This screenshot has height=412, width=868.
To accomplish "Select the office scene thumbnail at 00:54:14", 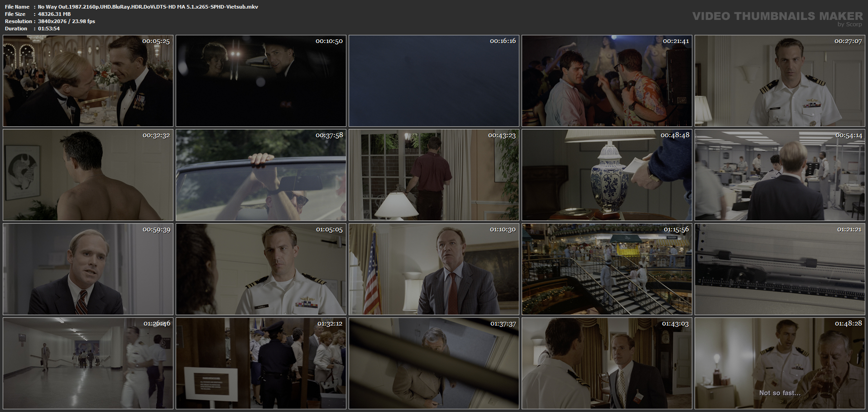I will pos(780,175).
